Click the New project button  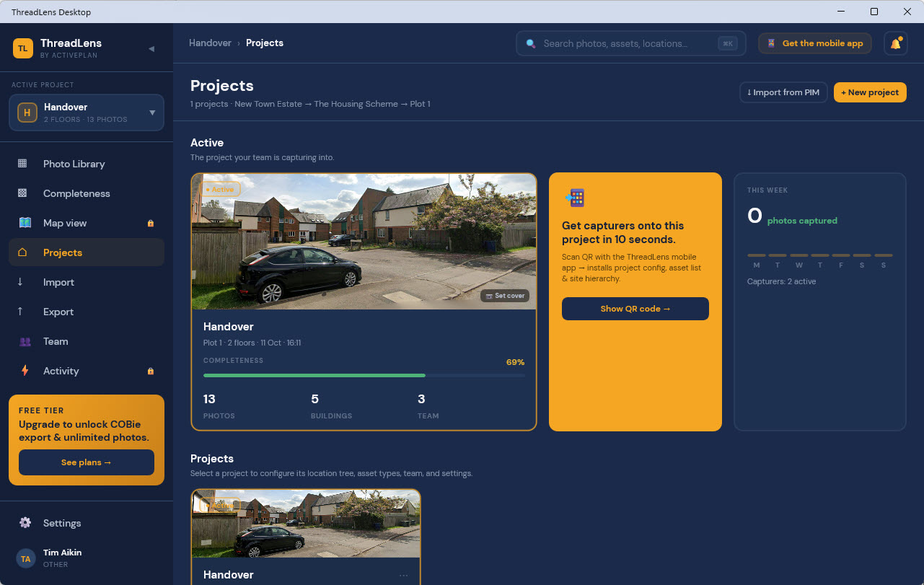870,92
